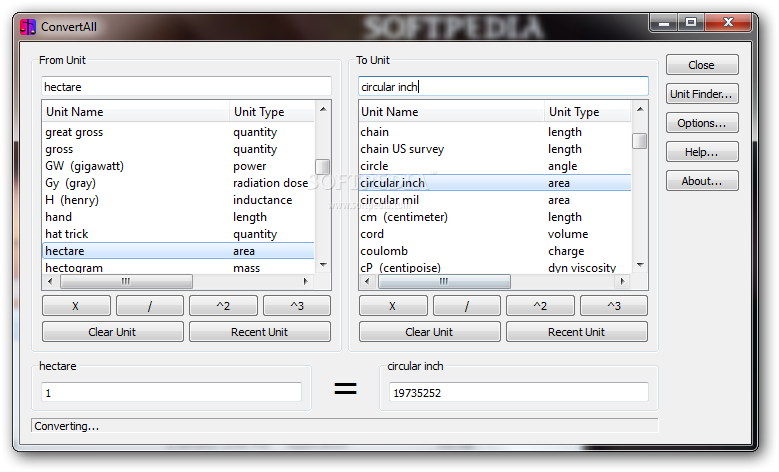
Task: Open the Unit Finder dialog
Action: point(701,94)
